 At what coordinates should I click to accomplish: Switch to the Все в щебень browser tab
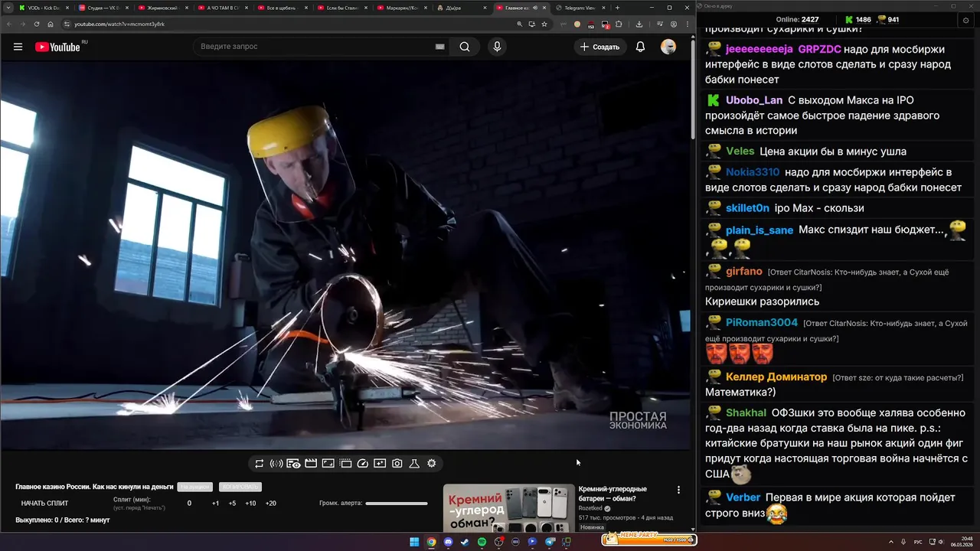pyautogui.click(x=282, y=8)
